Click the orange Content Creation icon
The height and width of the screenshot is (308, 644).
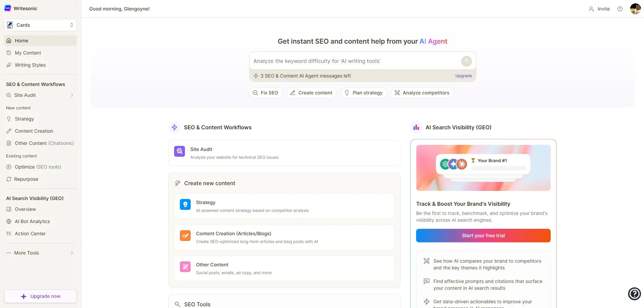point(185,236)
